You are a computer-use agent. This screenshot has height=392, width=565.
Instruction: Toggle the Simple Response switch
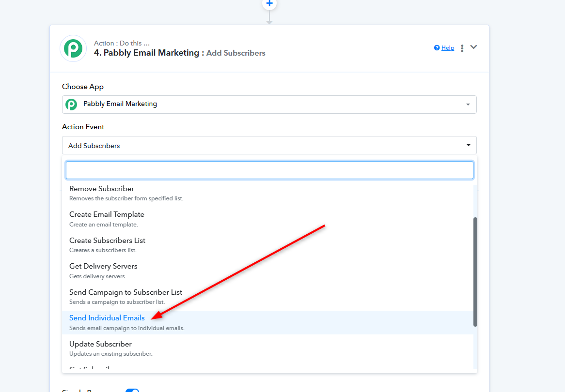[x=132, y=390]
